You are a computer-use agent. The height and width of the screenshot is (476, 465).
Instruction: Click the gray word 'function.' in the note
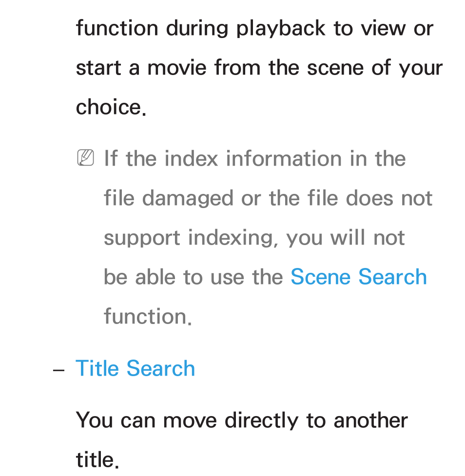coord(148,316)
